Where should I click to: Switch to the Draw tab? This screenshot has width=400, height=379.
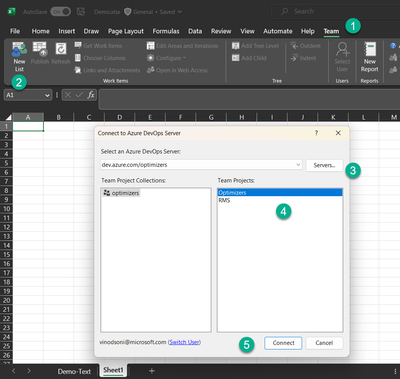coord(91,31)
